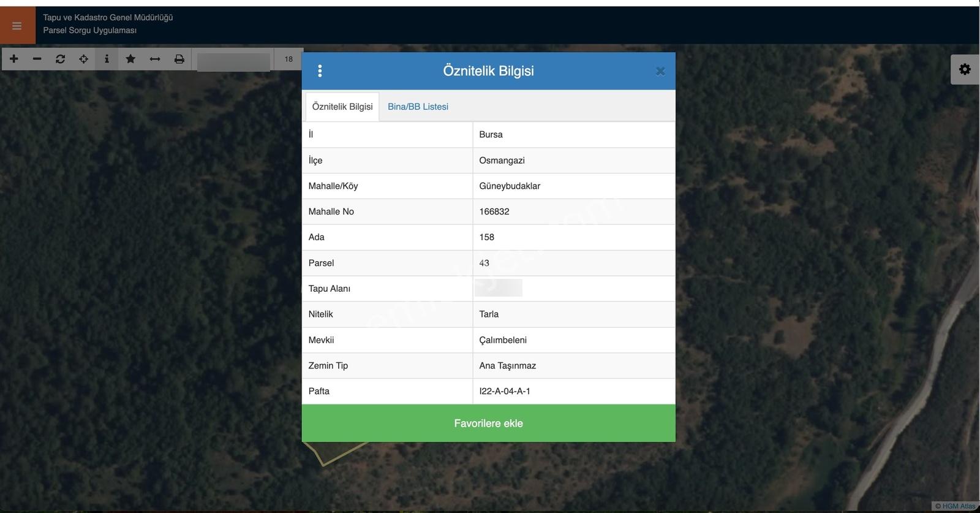This screenshot has height=513, width=980.
Task: Zoom in with the plus icon
Action: click(x=14, y=59)
